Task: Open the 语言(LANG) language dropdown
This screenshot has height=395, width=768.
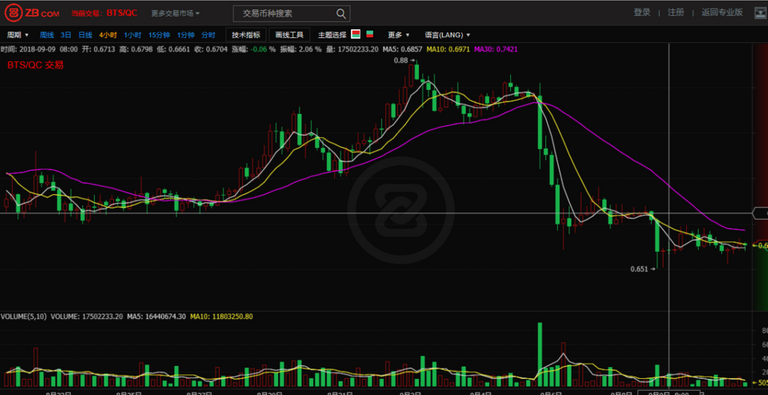Action: (447, 35)
